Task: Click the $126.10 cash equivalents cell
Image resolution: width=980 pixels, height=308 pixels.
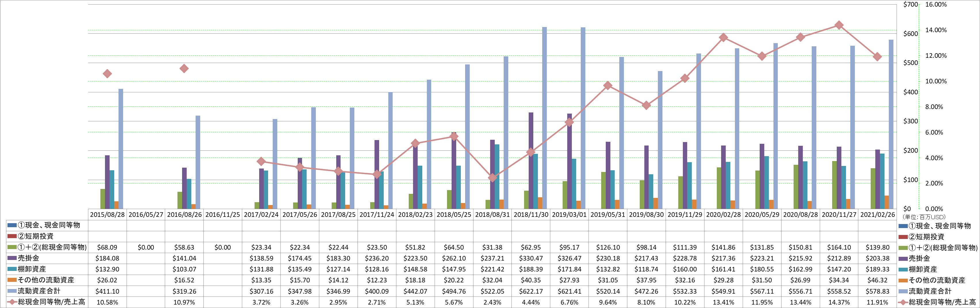Action: pos(608,247)
